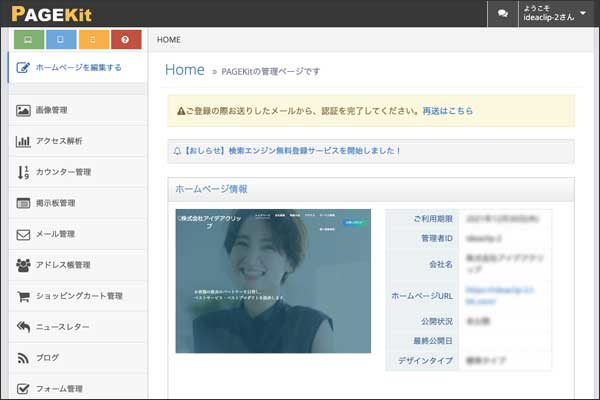This screenshot has height=400, width=600.
Task: Select ショッピングカート管理 in sidebar
Action: [78, 296]
